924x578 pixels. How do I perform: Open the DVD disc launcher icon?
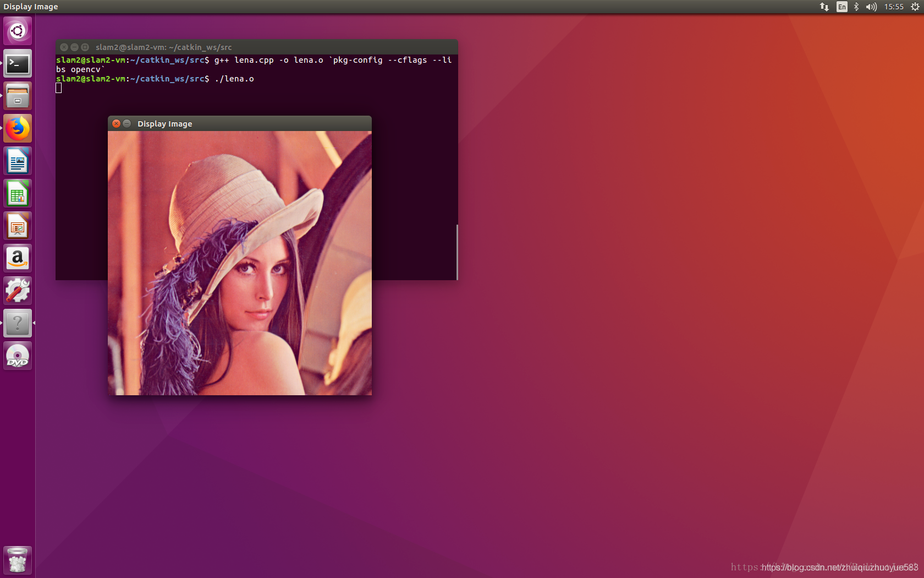tap(18, 356)
